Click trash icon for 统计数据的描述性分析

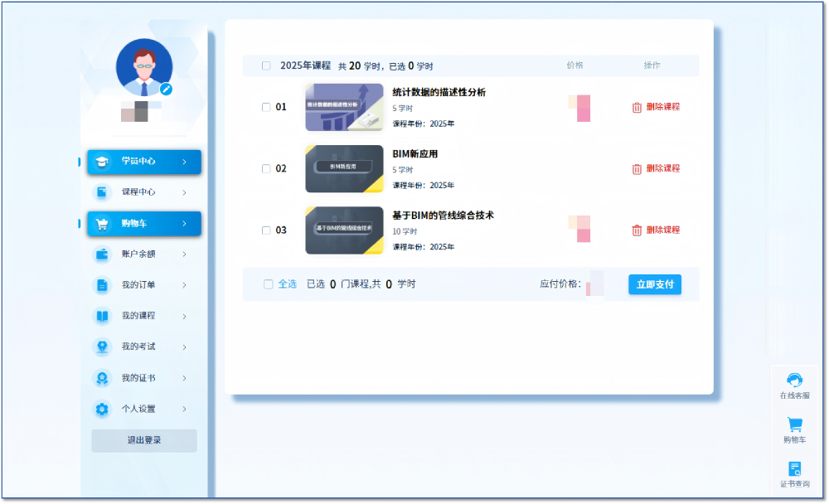pyautogui.click(x=637, y=107)
